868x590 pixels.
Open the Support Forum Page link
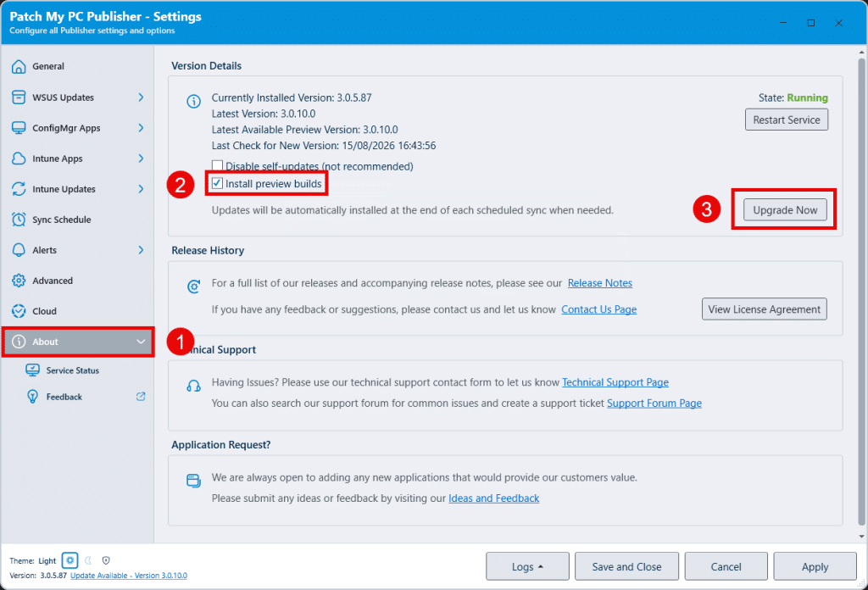tap(654, 404)
